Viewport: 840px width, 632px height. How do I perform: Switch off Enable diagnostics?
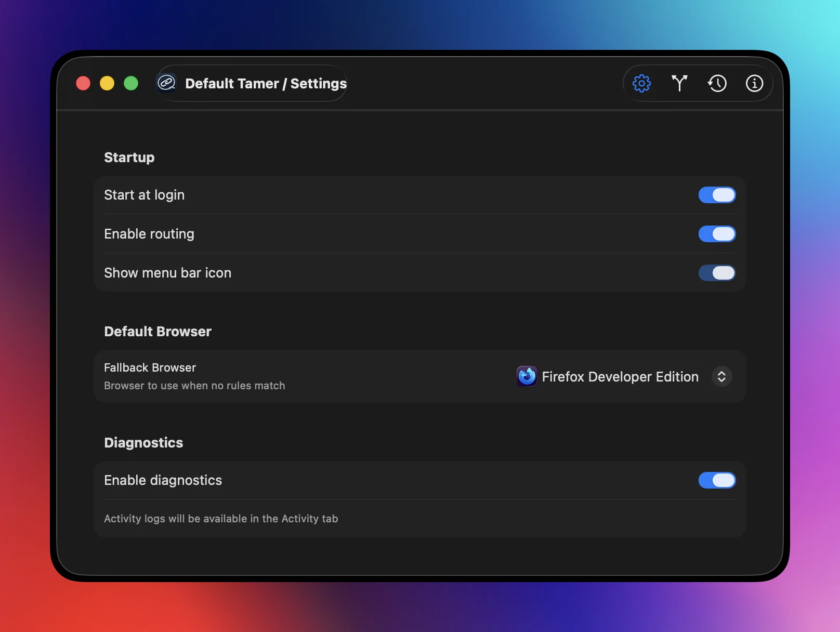pyautogui.click(x=717, y=480)
